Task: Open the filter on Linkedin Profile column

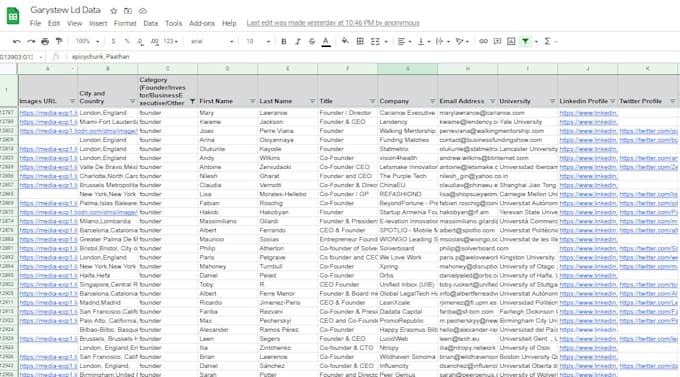Action: pyautogui.click(x=612, y=101)
